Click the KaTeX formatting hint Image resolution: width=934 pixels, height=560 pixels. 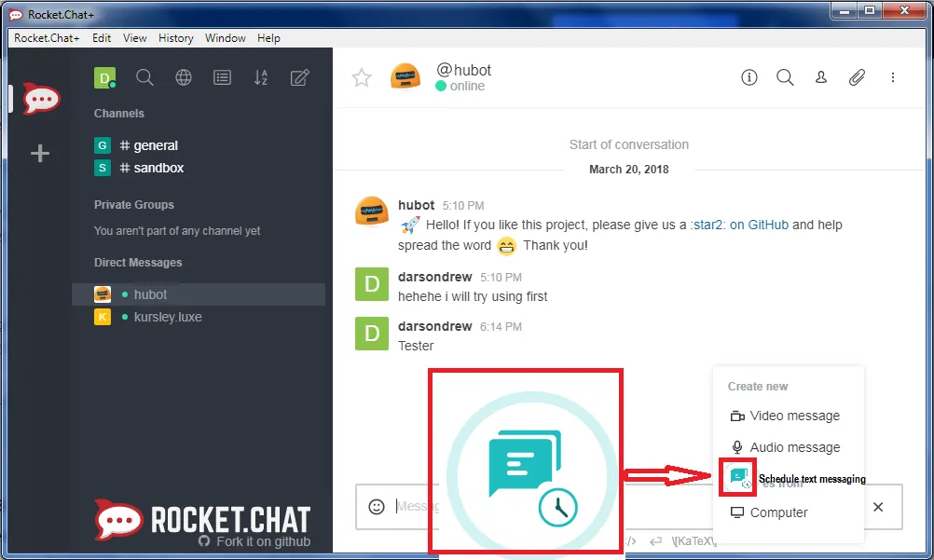pos(694,541)
